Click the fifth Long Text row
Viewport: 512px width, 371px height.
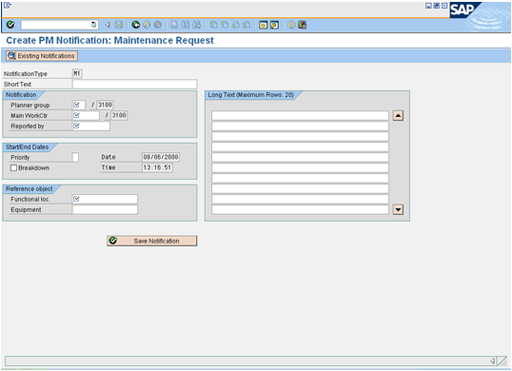tap(300, 157)
